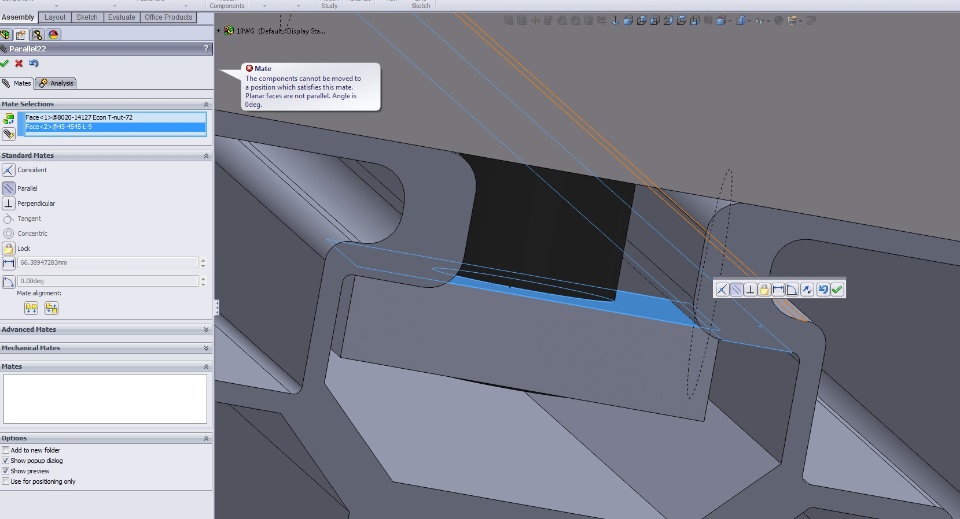Collapse the Mate Selections section
960x519 pixels.
pos(206,104)
